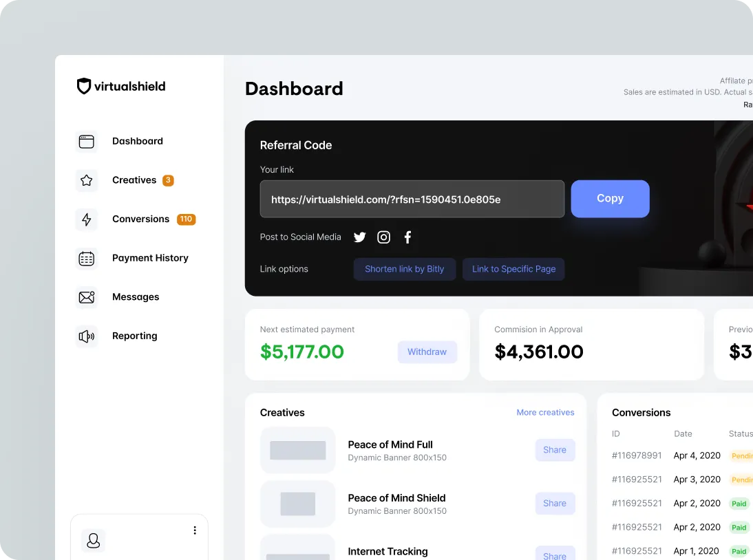Open the Dashboard section via its icon
The image size is (753, 560).
coord(86,141)
